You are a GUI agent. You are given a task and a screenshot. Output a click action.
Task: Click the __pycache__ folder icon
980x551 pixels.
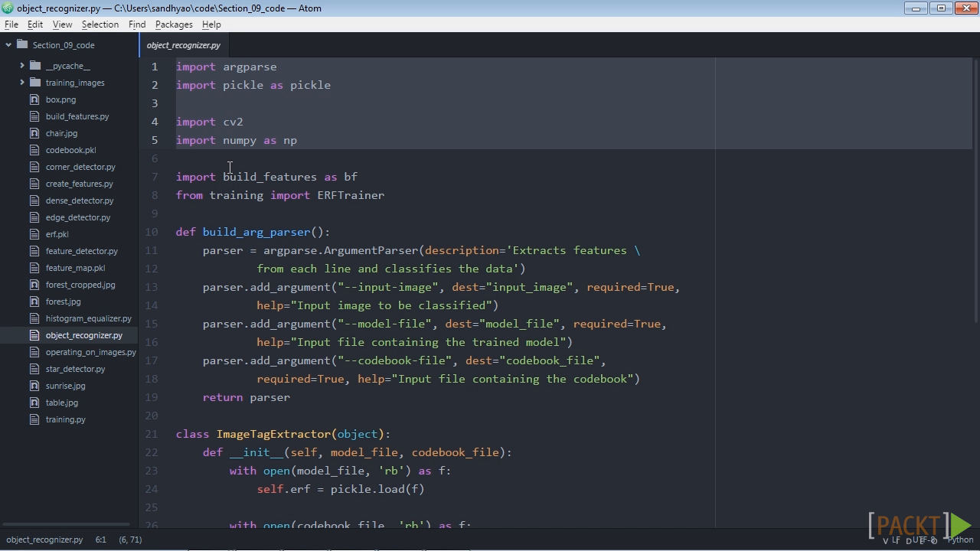tap(35, 66)
